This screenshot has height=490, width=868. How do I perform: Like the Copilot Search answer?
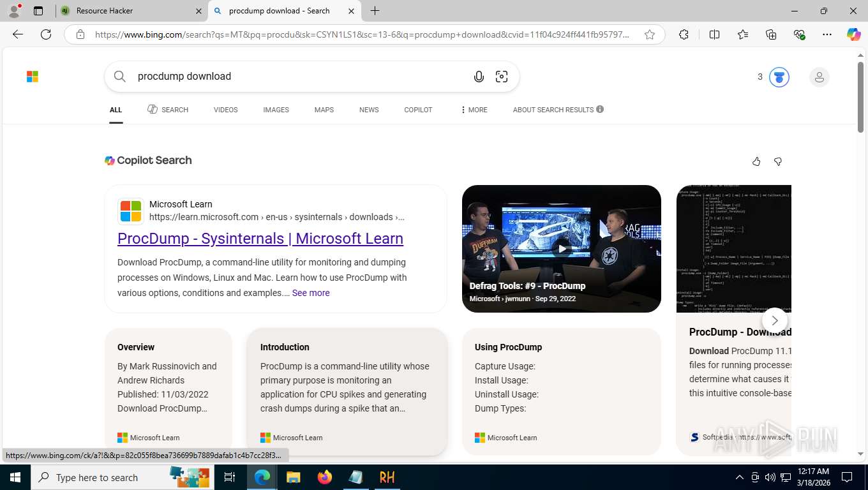coord(756,161)
